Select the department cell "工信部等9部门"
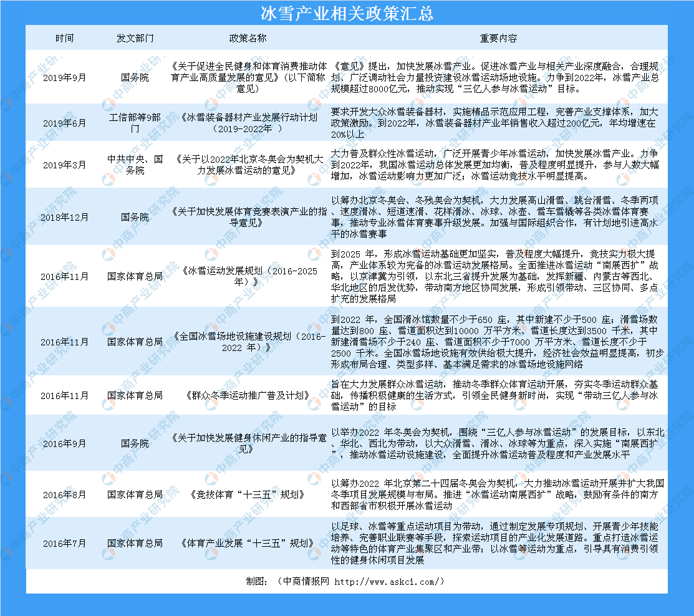 [135, 123]
